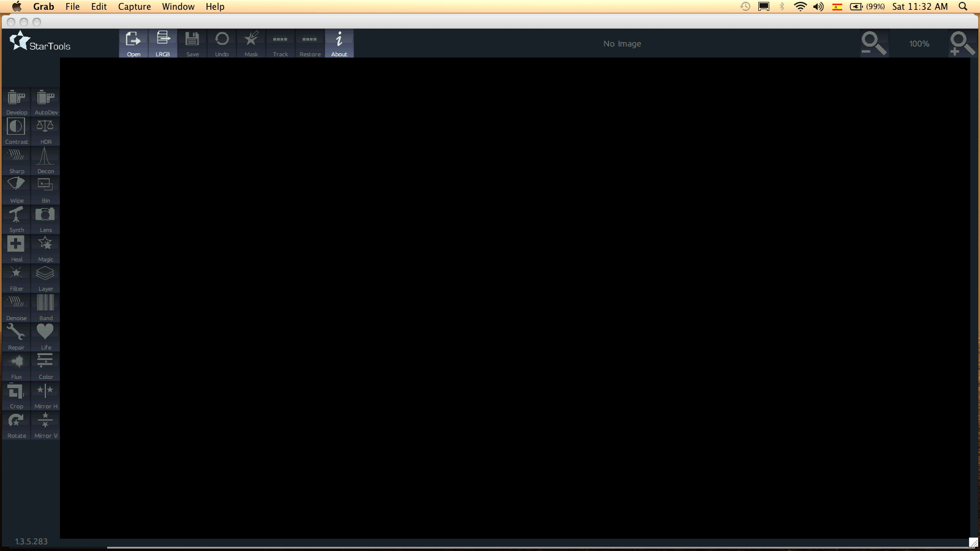Open the Lens correction tool
The image size is (980, 551).
[x=46, y=219]
